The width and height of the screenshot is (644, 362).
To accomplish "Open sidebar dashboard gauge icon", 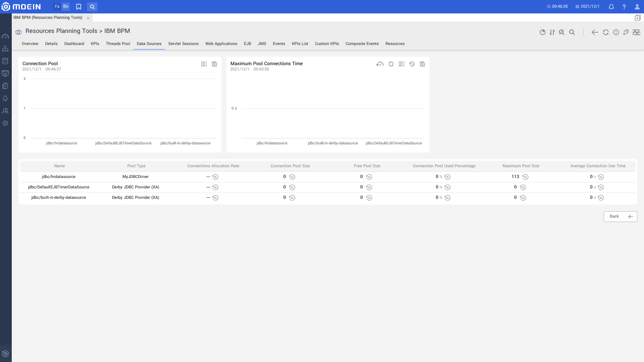I will pos(5,36).
